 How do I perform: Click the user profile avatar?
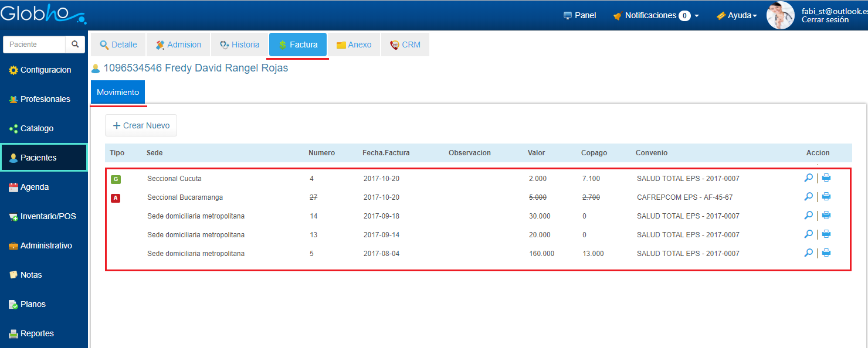[781, 15]
